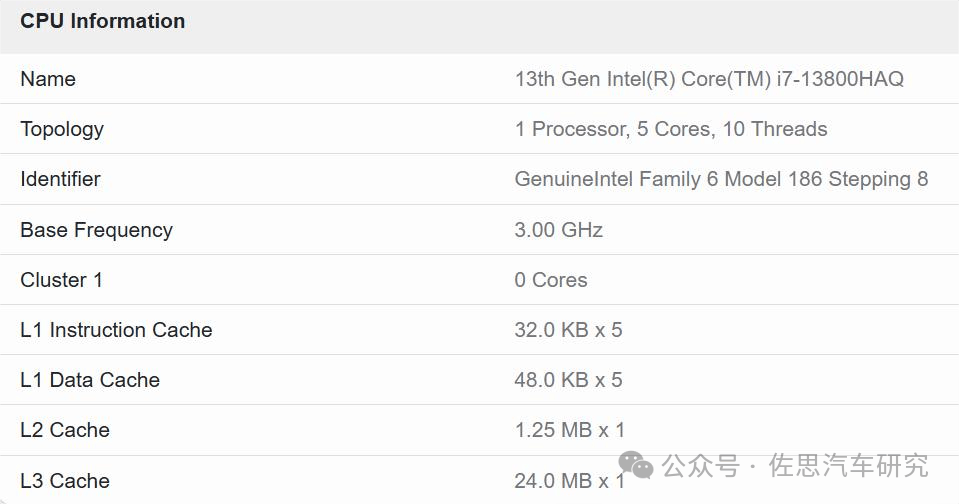Click the GenuineIntel Family 6 identifier value
The width and height of the screenshot is (959, 504).
[x=721, y=179]
